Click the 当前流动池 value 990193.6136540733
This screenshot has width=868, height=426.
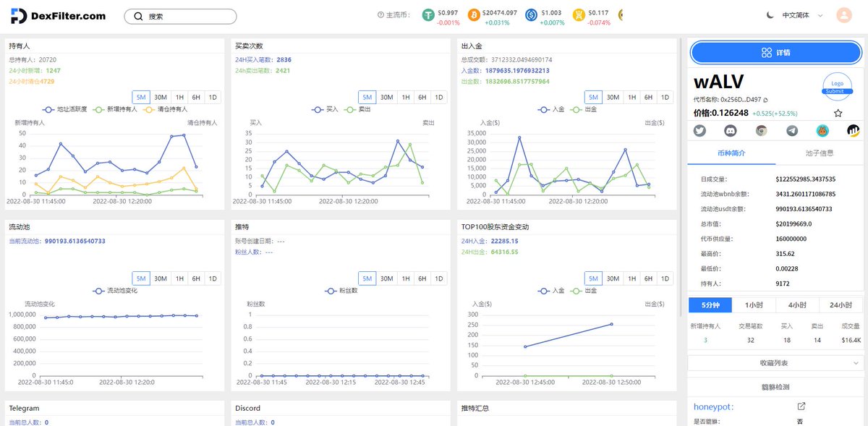coord(75,241)
